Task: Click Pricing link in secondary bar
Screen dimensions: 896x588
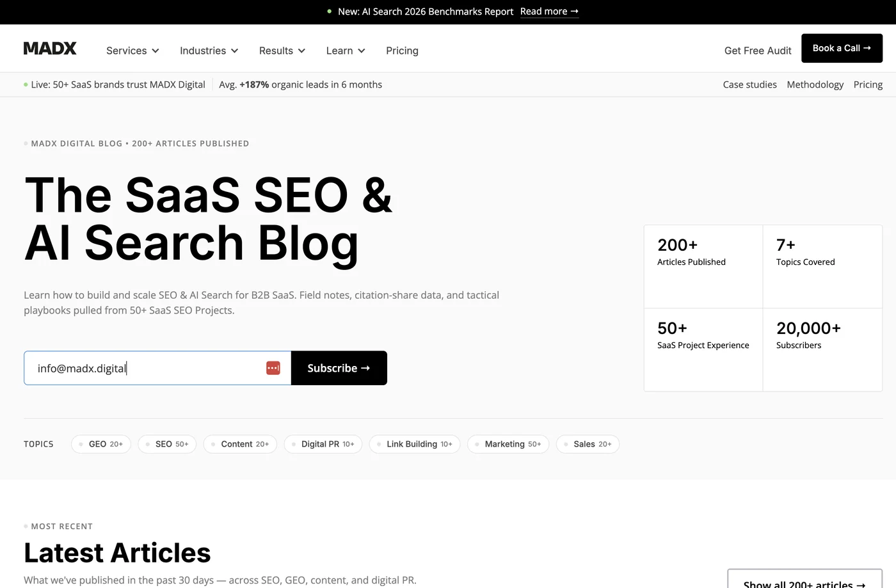Action: pyautogui.click(x=868, y=84)
